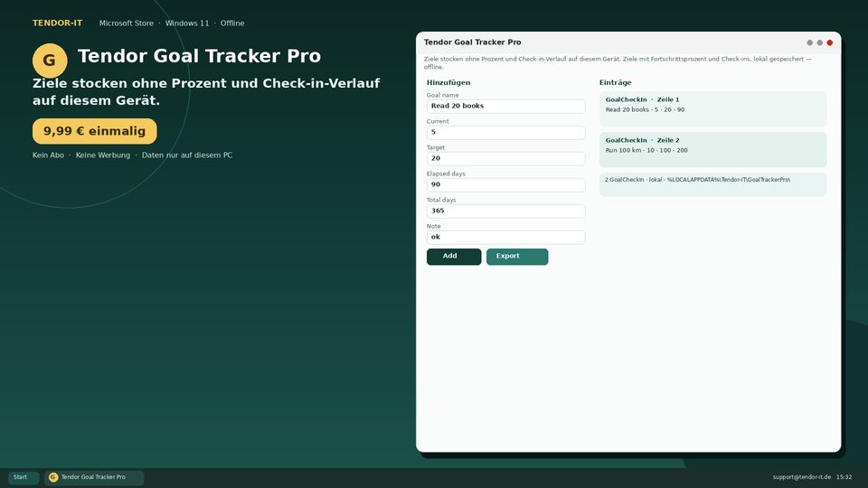Click the LOCALAPPDATA storage path entry
The image size is (868, 488).
point(712,184)
